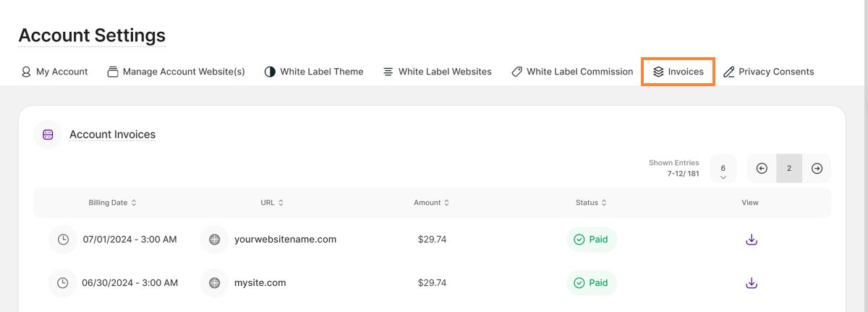This screenshot has width=868, height=312.
Task: Sort invoices by Status column
Action: click(590, 203)
